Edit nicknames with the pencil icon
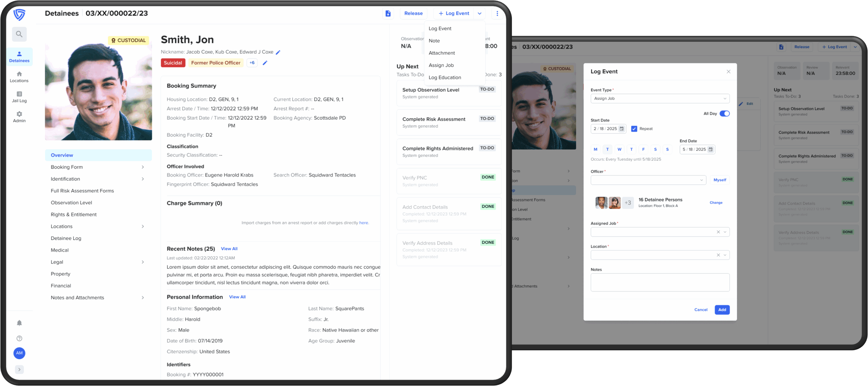 278,52
